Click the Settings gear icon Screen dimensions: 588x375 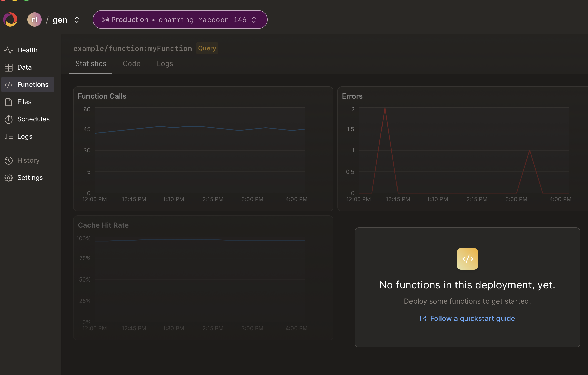click(9, 178)
